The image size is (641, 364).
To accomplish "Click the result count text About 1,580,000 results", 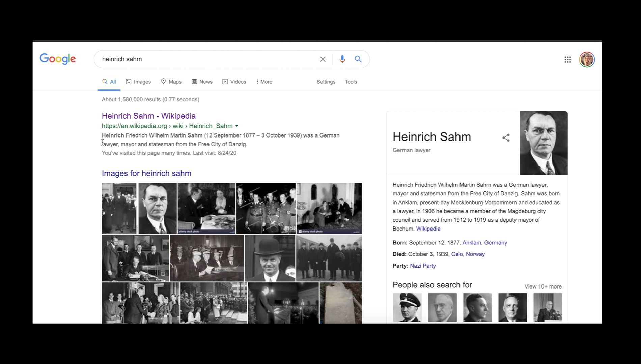I will (x=150, y=99).
